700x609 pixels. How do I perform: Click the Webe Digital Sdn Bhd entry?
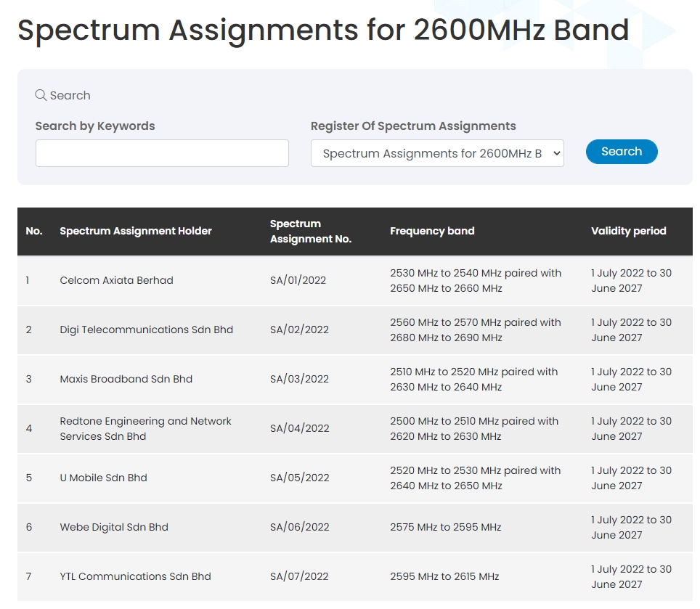pos(114,527)
